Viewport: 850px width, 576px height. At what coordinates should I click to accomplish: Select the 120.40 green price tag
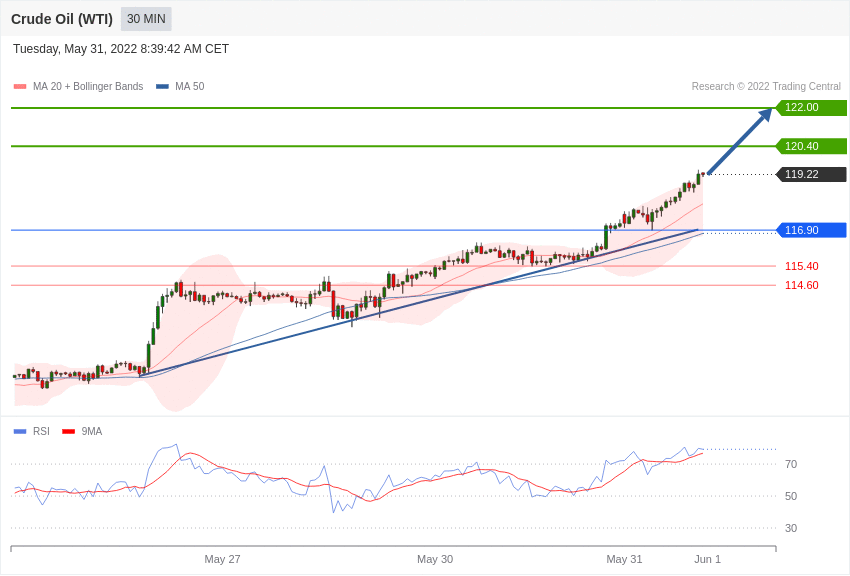click(811, 146)
